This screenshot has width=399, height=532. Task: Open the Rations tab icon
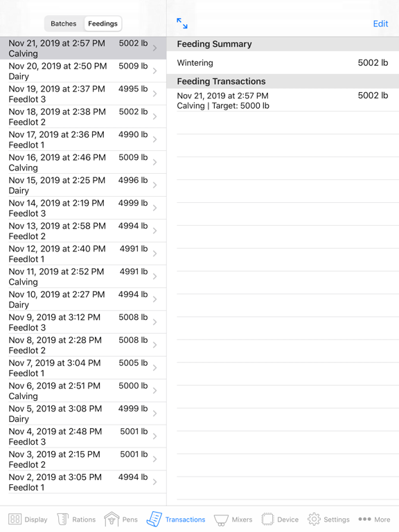(63, 519)
